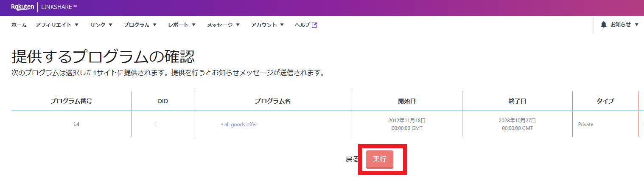This screenshot has height=178, width=644.
Task: Open the レポート dropdown menu
Action: click(x=182, y=25)
